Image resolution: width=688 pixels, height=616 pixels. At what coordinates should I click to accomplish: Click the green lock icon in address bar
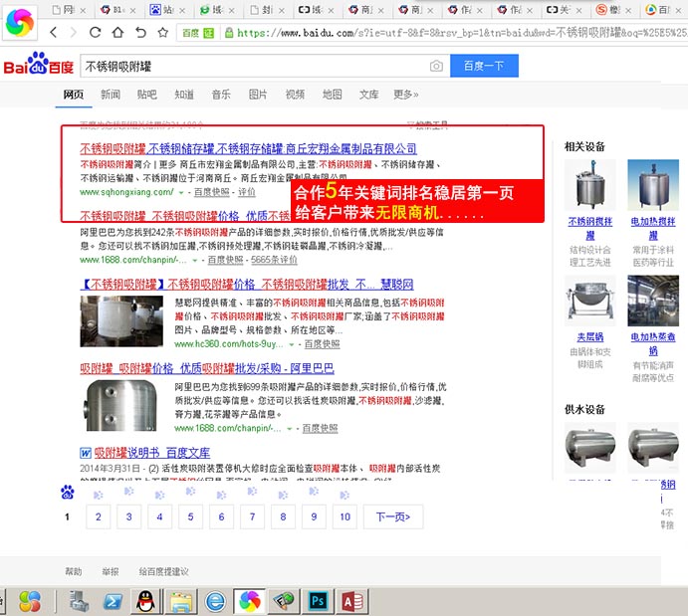pyautogui.click(x=229, y=33)
